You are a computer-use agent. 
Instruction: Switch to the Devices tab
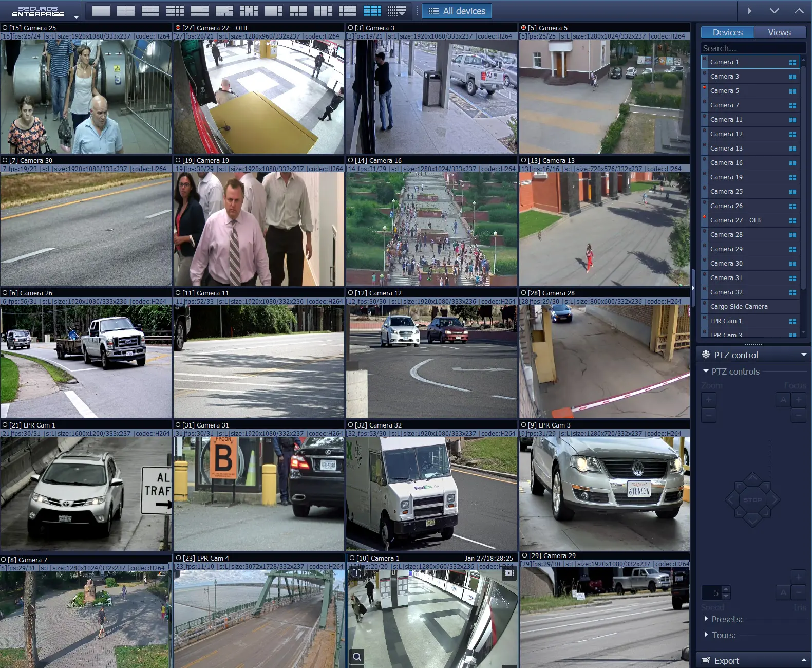(x=727, y=32)
